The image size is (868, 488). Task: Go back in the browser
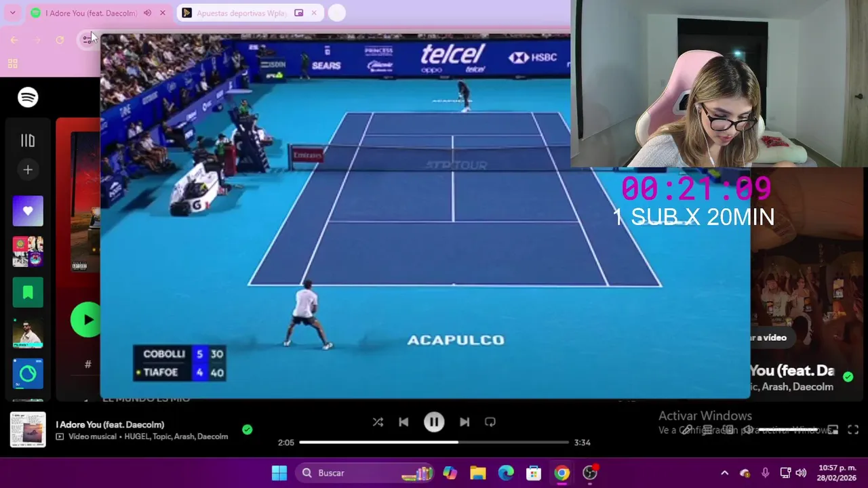click(14, 40)
